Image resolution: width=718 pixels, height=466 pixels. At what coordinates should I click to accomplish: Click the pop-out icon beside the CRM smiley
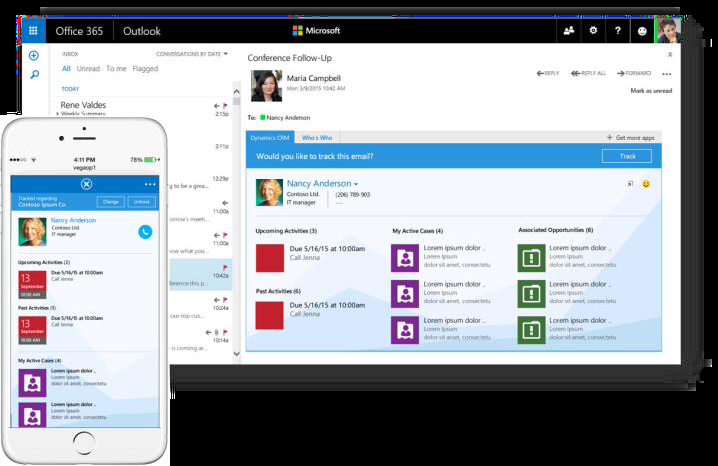click(x=630, y=184)
